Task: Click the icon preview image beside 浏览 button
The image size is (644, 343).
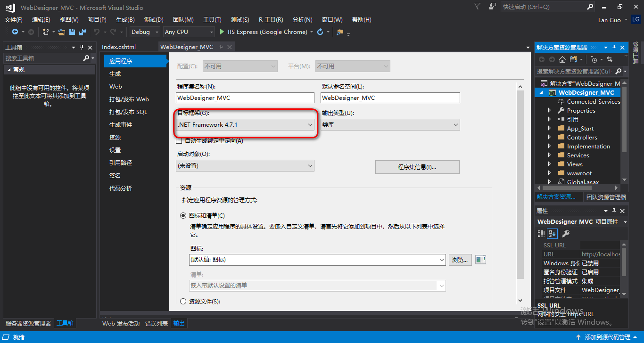Action: [x=480, y=260]
